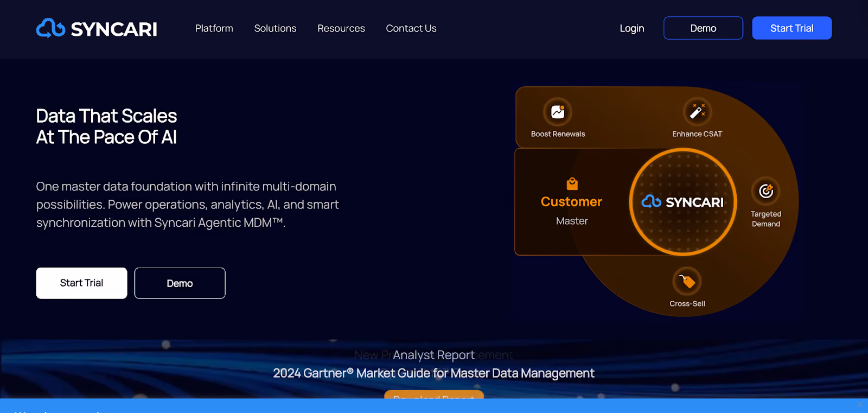This screenshot has width=868, height=413.
Task: Open the Resources menu
Action: pos(341,28)
